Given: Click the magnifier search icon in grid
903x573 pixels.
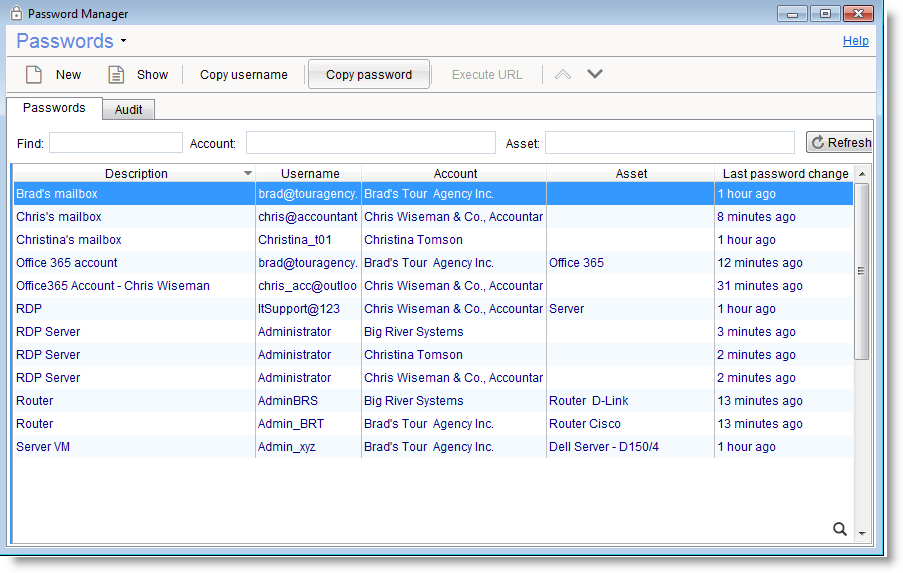Looking at the screenshot, I should click(x=840, y=529).
